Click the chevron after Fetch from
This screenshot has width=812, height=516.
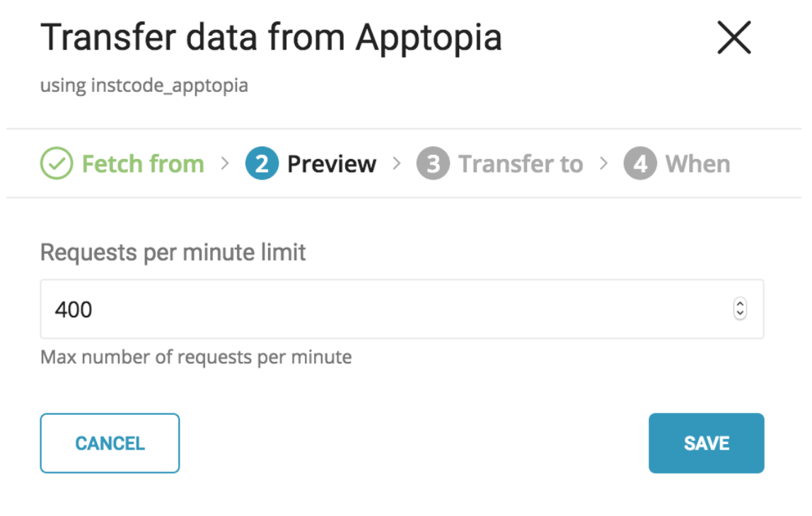tap(225, 163)
